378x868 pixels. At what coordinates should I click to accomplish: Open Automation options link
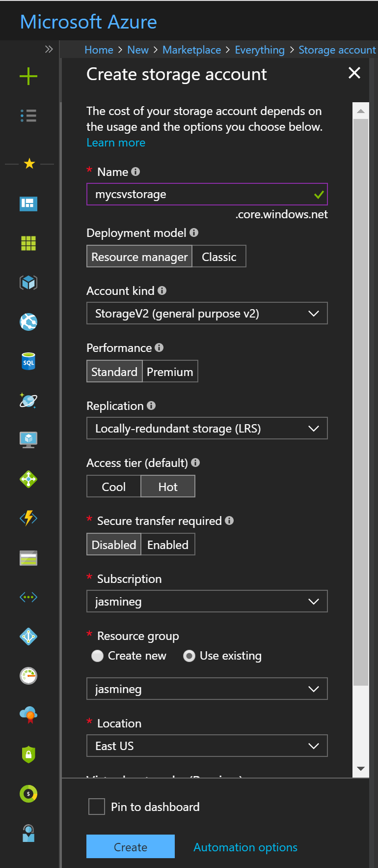[x=245, y=847]
